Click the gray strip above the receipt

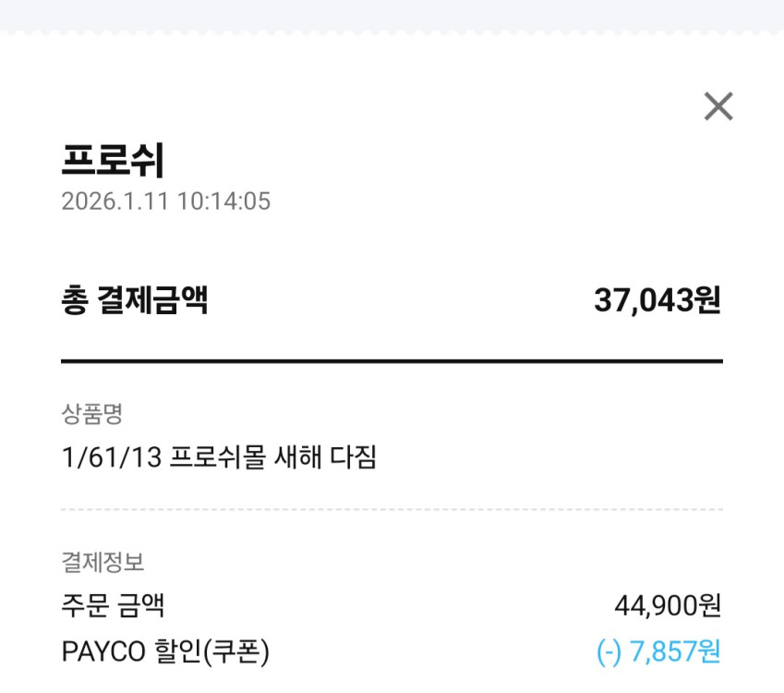coord(392,16)
